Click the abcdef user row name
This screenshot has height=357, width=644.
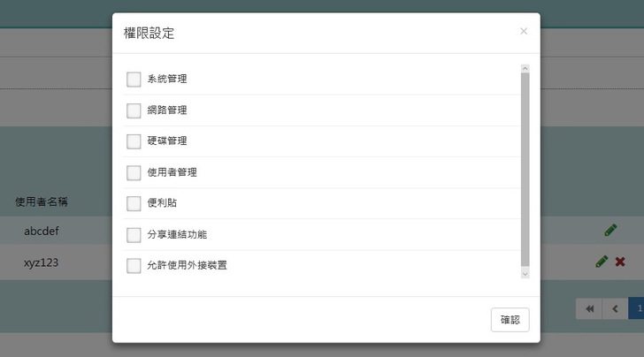tap(42, 232)
